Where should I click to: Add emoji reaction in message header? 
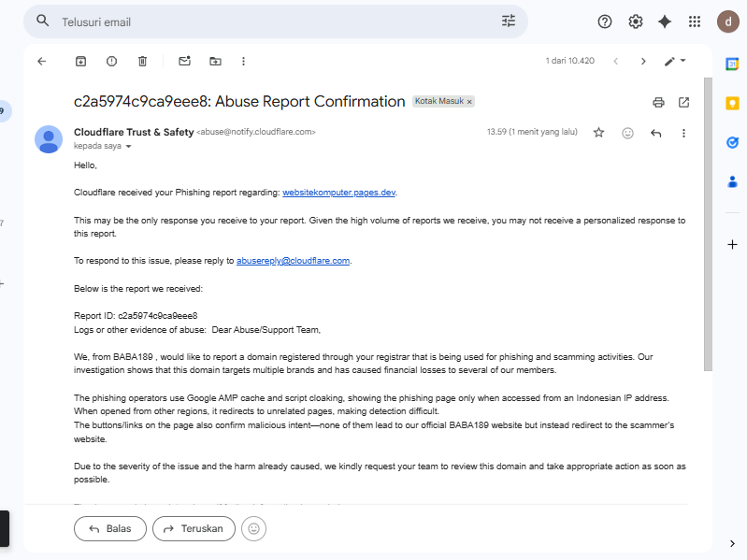click(628, 133)
